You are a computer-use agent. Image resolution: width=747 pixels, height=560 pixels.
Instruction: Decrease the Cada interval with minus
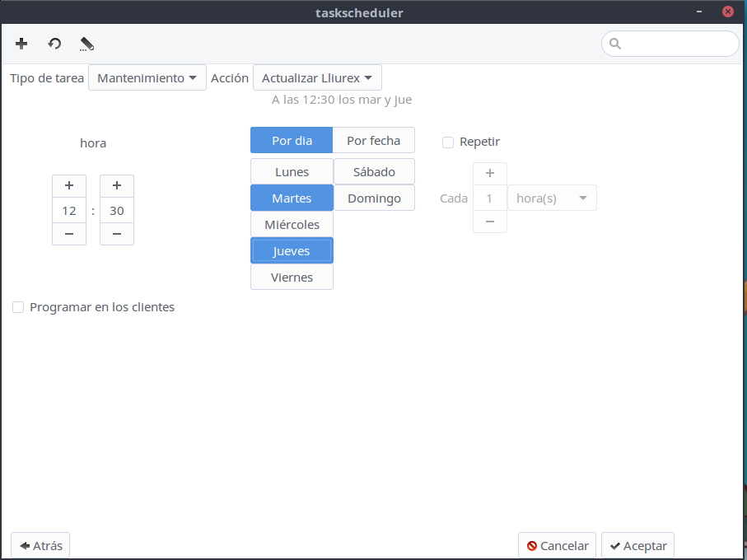pyautogui.click(x=490, y=222)
